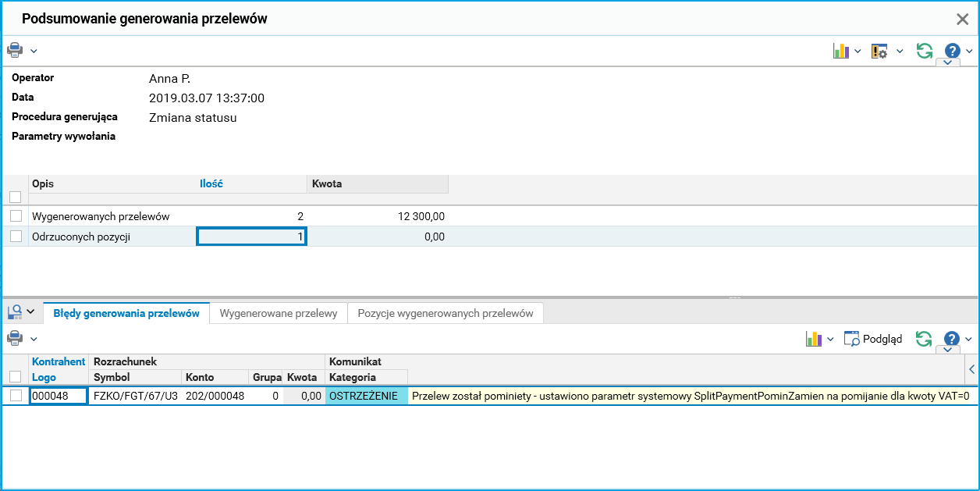The width and height of the screenshot is (980, 491).
Task: Click the date value 2019.03.07 13:37:00
Action: coord(207,98)
